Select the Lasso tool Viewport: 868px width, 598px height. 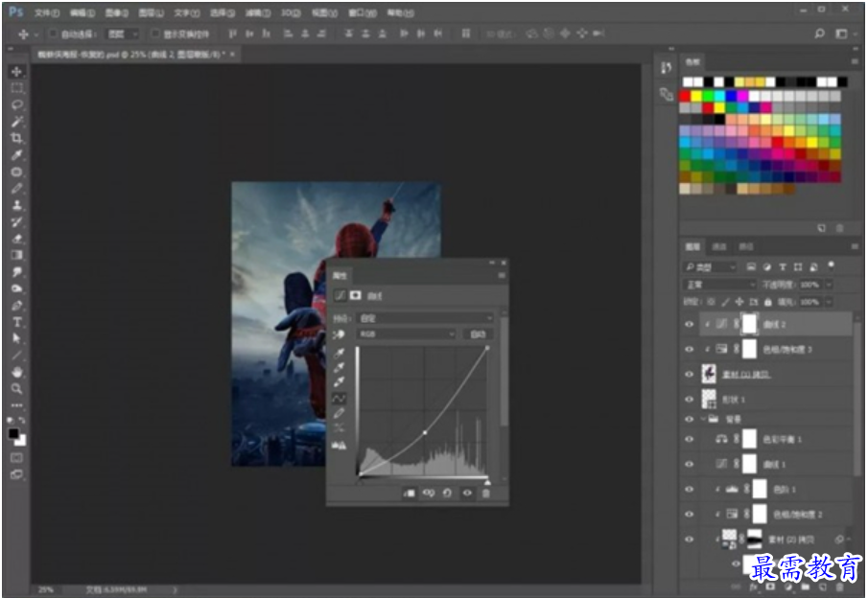pos(16,104)
